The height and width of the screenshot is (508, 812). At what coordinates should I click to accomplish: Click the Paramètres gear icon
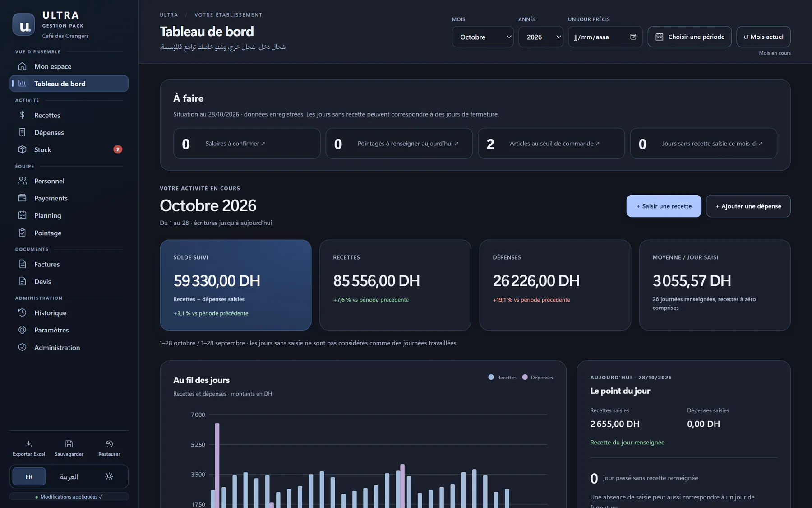pyautogui.click(x=22, y=330)
